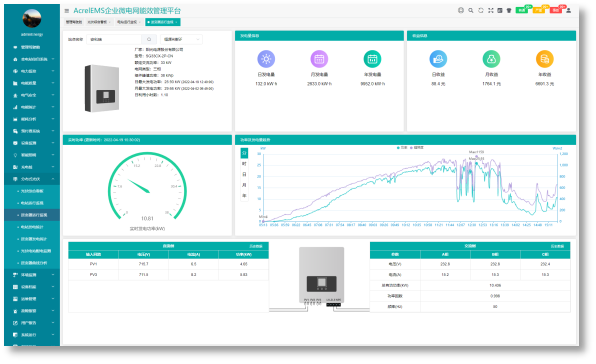Image resolution: width=596 pixels, height=364 pixels.
Task: Click the fullscreen expand icon in top toolbar
Action: pyautogui.click(x=490, y=10)
